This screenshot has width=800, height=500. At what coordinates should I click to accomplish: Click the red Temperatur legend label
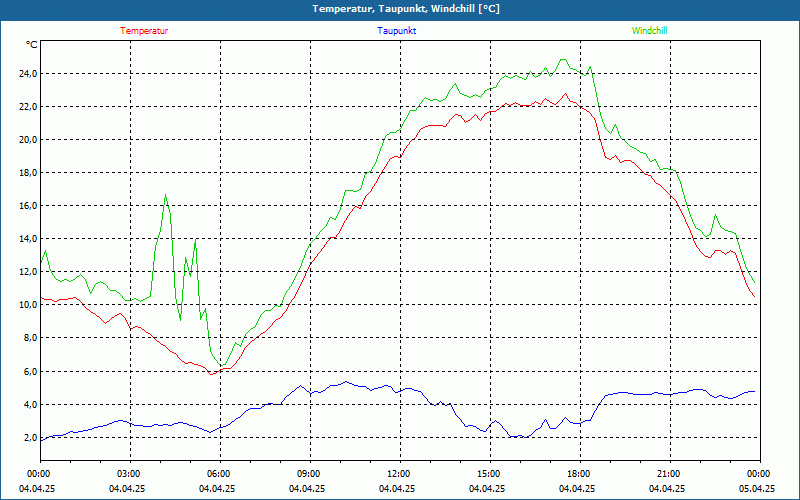(144, 31)
